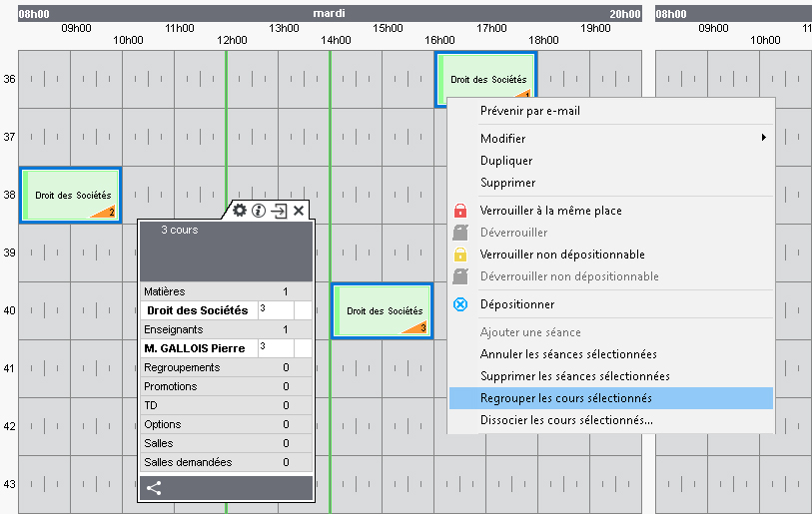Click the Droit des Sociétés row in the summary panel
Viewport: 812px width, 515px height.
pos(227,310)
